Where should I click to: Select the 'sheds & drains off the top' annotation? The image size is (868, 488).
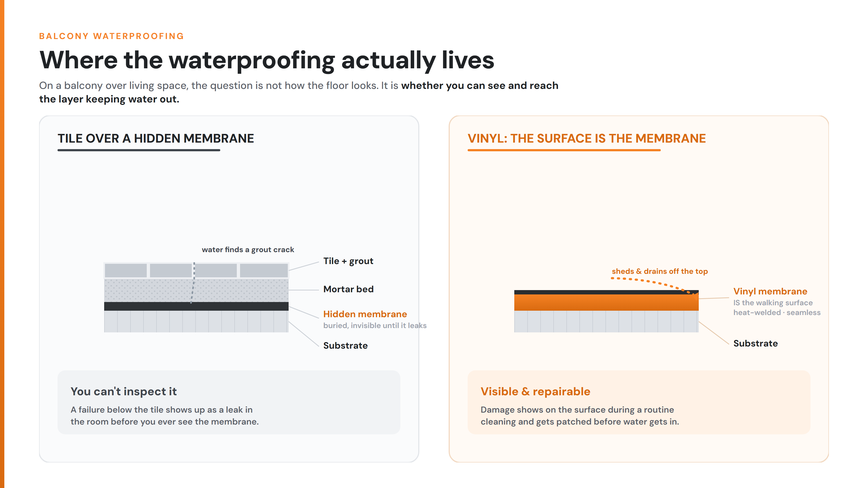click(660, 271)
